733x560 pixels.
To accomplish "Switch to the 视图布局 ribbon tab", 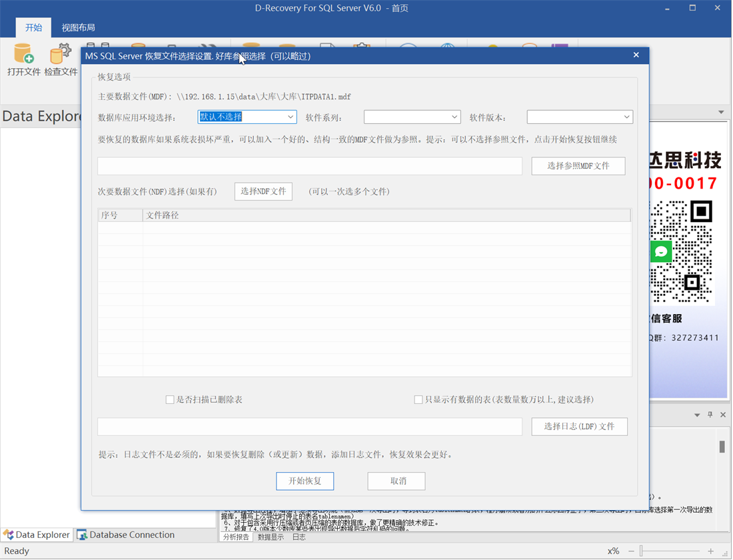I will (78, 27).
